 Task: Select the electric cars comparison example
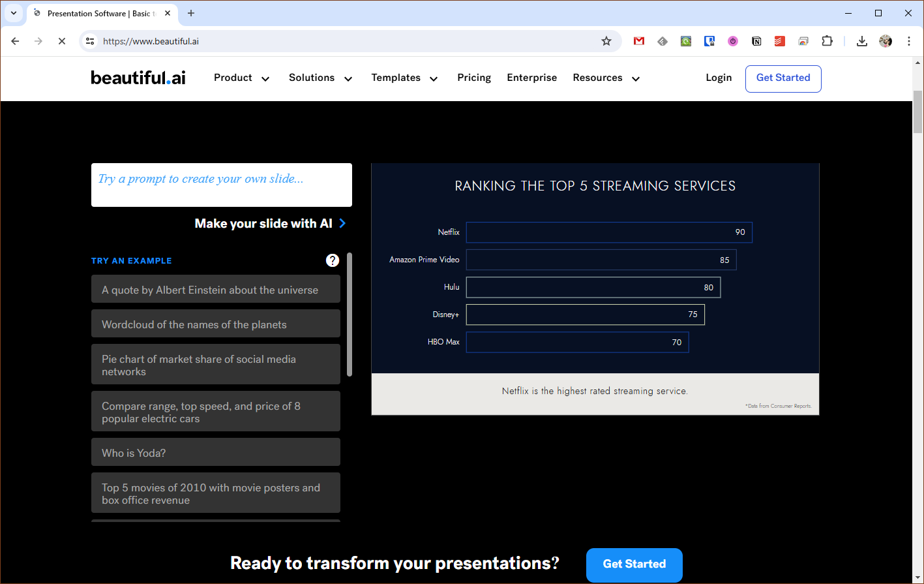point(216,411)
